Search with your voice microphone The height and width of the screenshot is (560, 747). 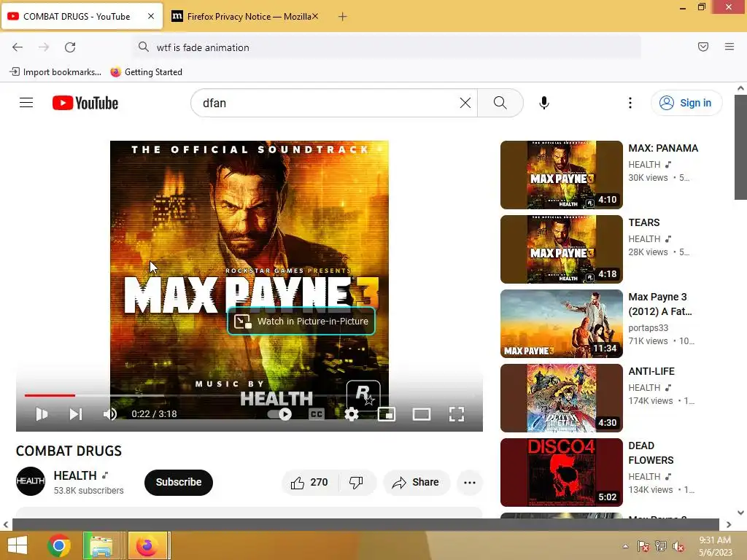pyautogui.click(x=544, y=103)
